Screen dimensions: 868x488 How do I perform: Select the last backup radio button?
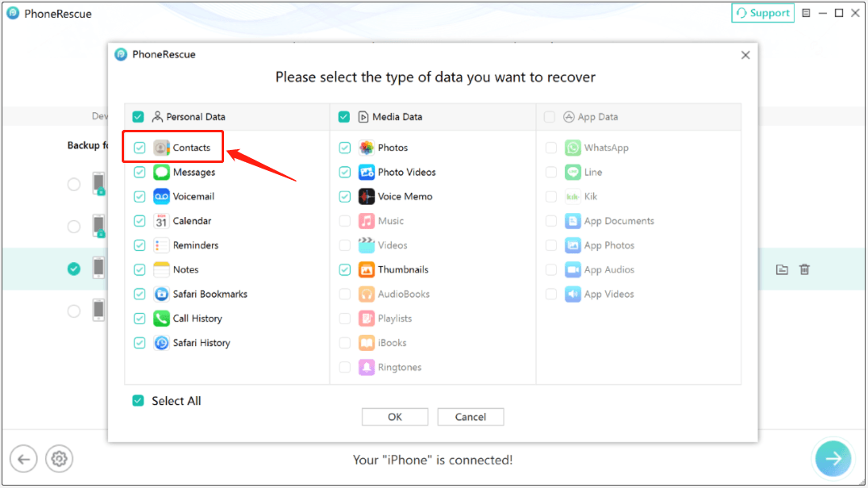pos(73,311)
